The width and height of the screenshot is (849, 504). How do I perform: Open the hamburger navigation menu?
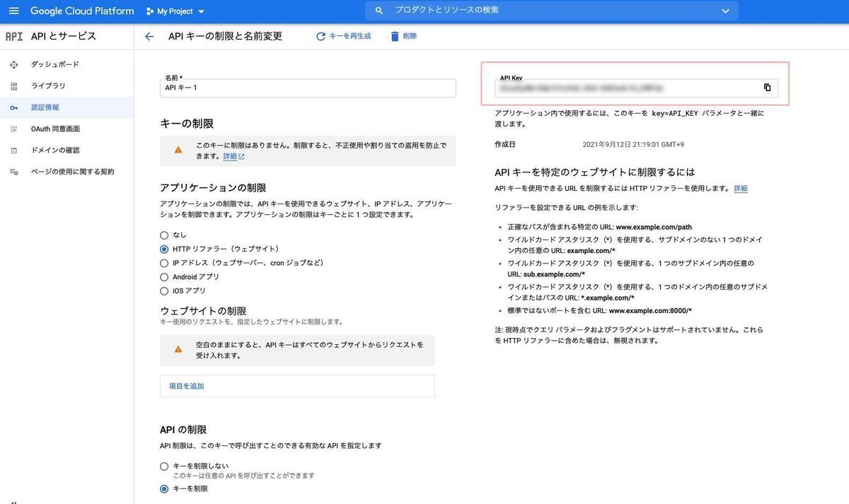[14, 11]
